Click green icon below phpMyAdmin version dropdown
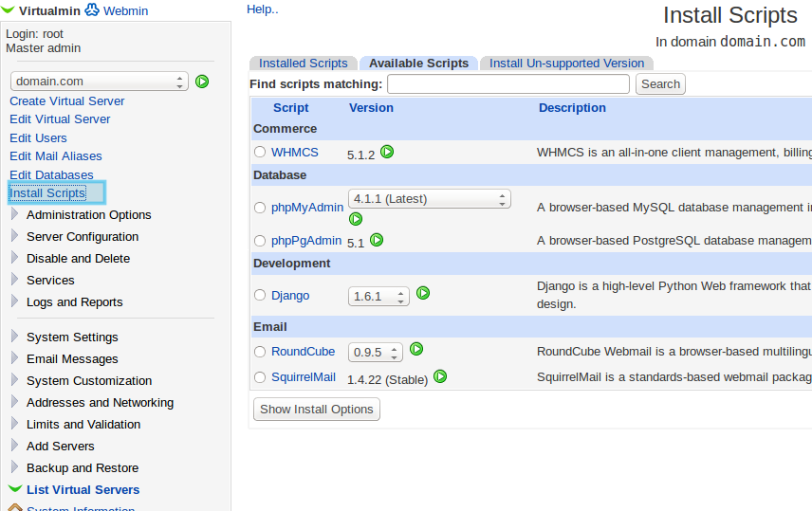 click(x=356, y=219)
